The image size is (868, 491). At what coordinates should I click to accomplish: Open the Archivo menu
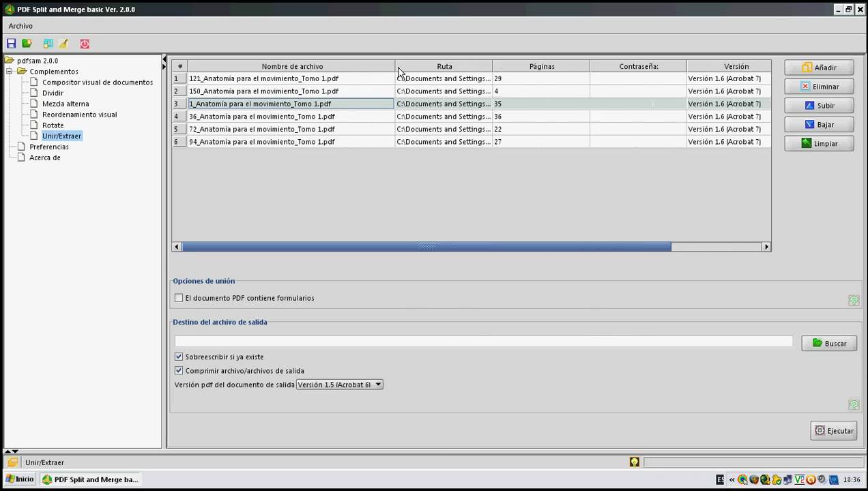point(20,26)
